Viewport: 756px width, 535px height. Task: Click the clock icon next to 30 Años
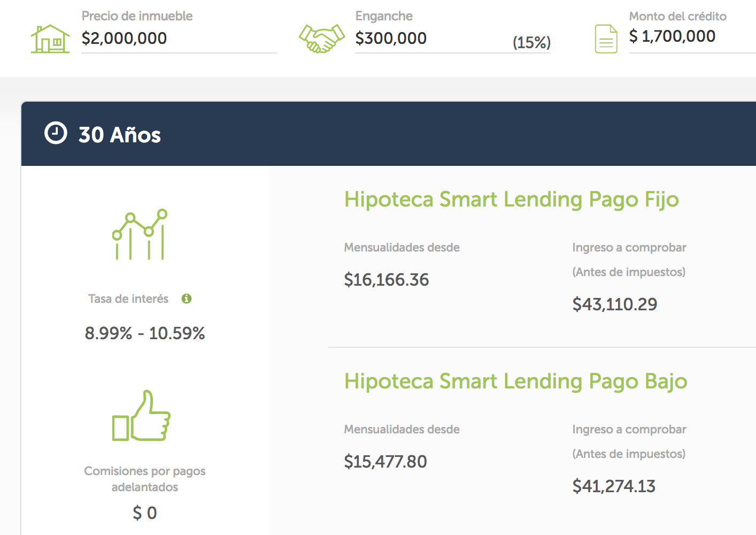coord(56,133)
